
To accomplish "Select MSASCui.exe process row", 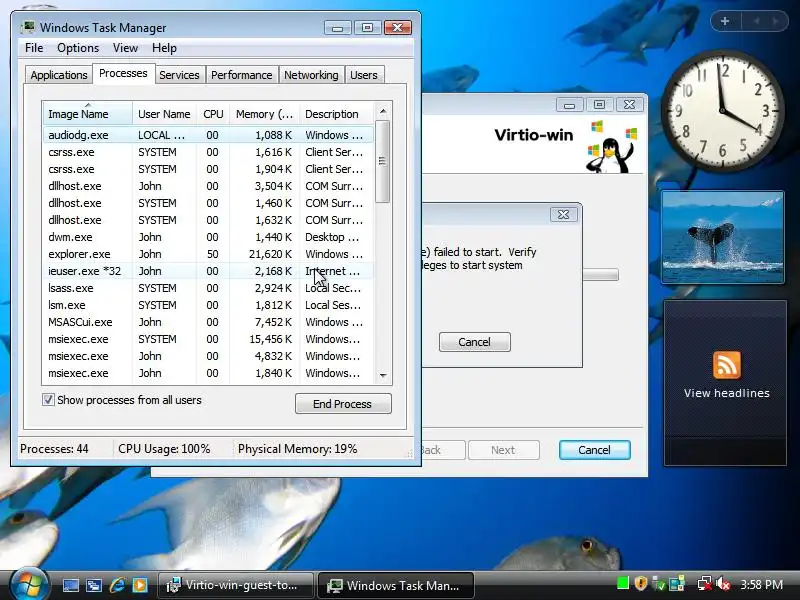I will [x=208, y=322].
